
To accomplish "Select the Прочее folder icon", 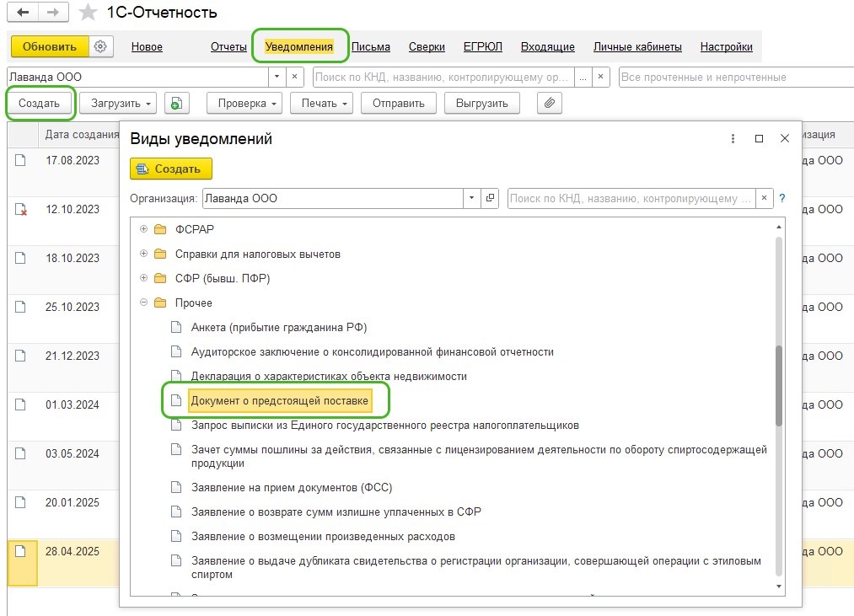I will tap(160, 303).
